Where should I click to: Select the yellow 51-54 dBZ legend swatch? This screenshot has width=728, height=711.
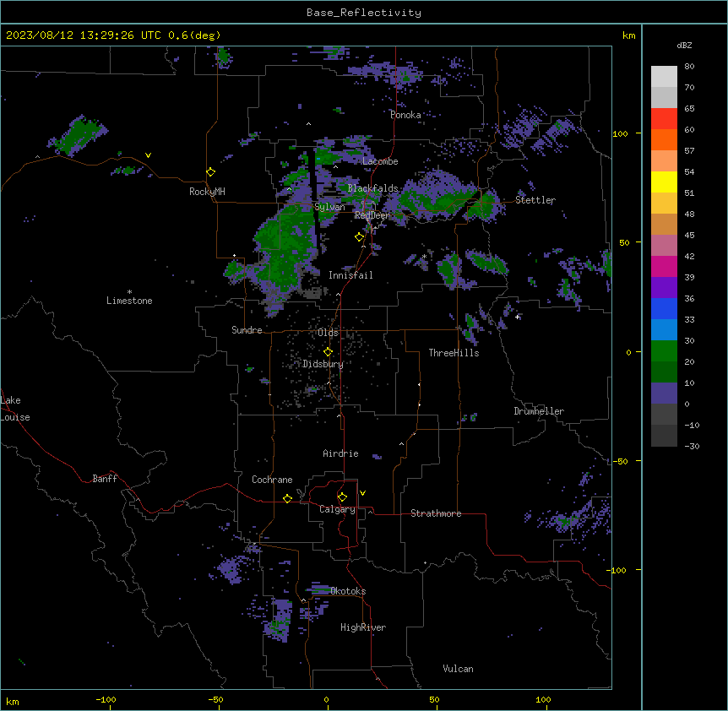pyautogui.click(x=664, y=182)
